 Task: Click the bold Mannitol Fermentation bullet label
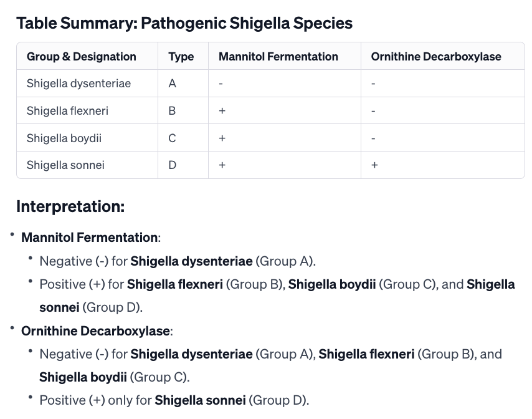click(x=90, y=238)
